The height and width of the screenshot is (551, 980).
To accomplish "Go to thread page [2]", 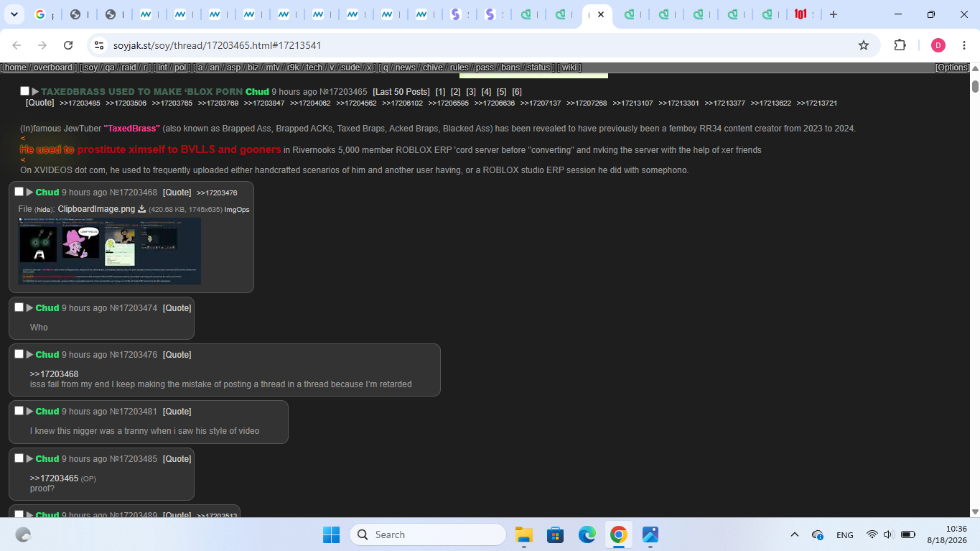I will point(456,92).
